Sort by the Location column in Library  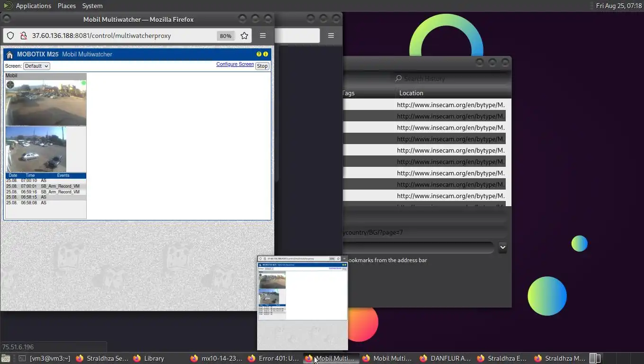point(454,93)
